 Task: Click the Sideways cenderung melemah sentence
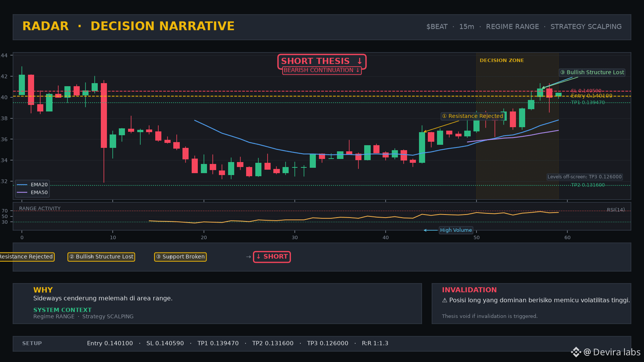pos(103,298)
